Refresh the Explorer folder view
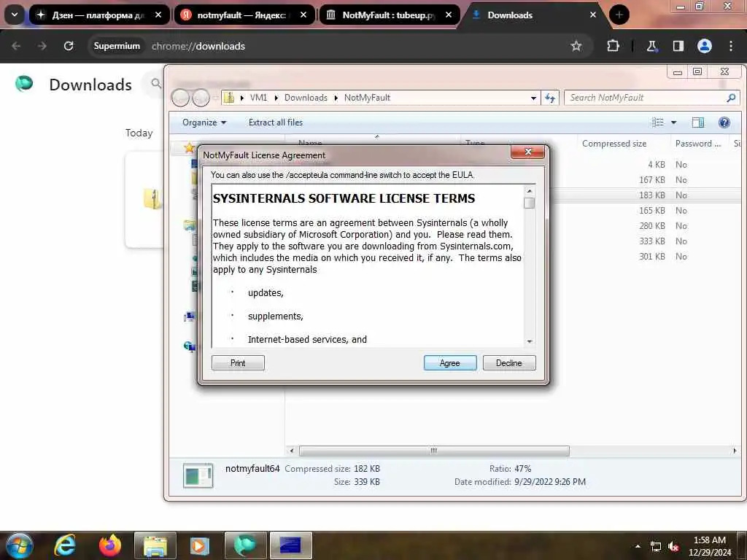Image resolution: width=747 pixels, height=560 pixels. click(550, 98)
